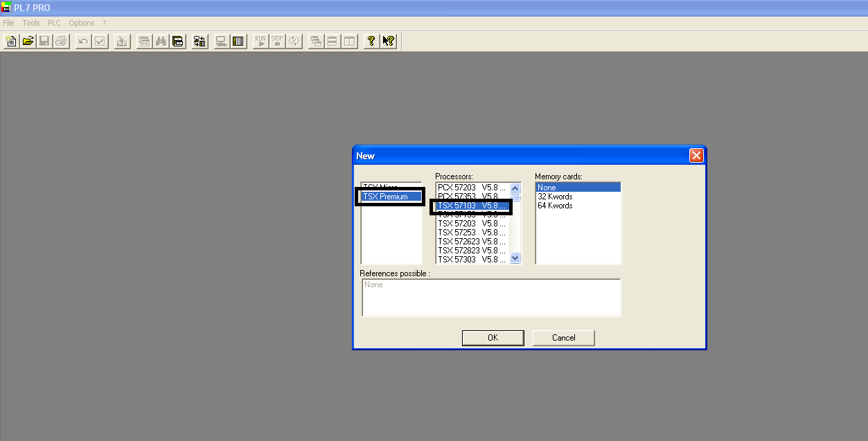Click Cancel in the New dialog

click(x=564, y=338)
